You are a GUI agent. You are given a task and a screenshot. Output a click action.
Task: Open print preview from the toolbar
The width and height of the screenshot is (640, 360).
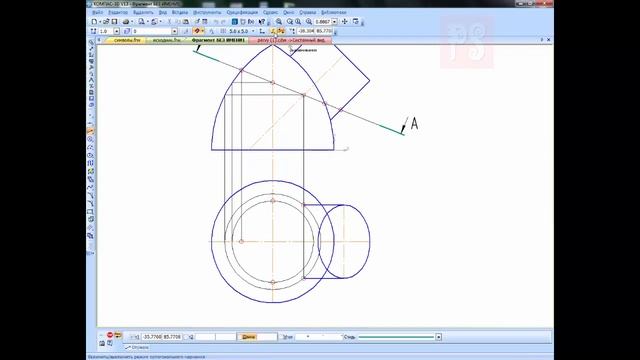(x=141, y=22)
